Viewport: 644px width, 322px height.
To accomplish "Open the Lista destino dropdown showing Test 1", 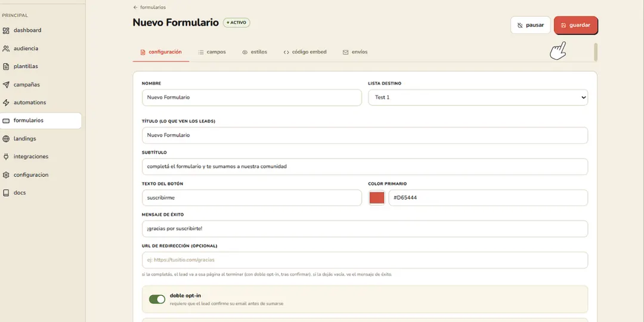I will 478,97.
